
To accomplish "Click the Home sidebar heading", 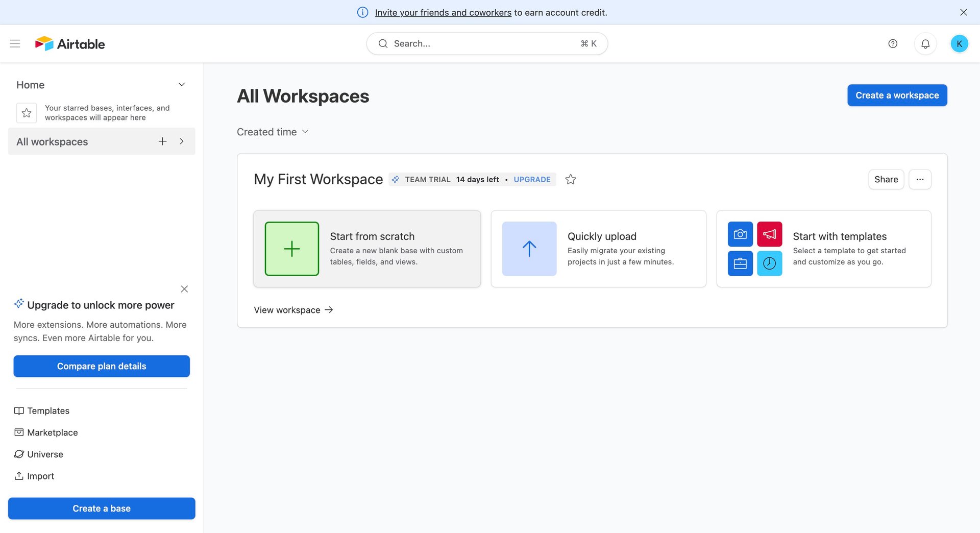I will [x=30, y=85].
